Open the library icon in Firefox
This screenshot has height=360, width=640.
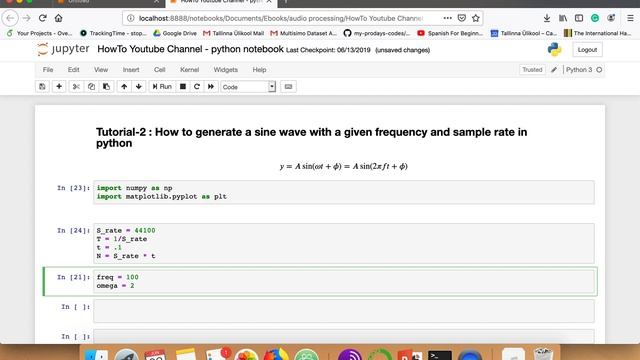[x=563, y=18]
